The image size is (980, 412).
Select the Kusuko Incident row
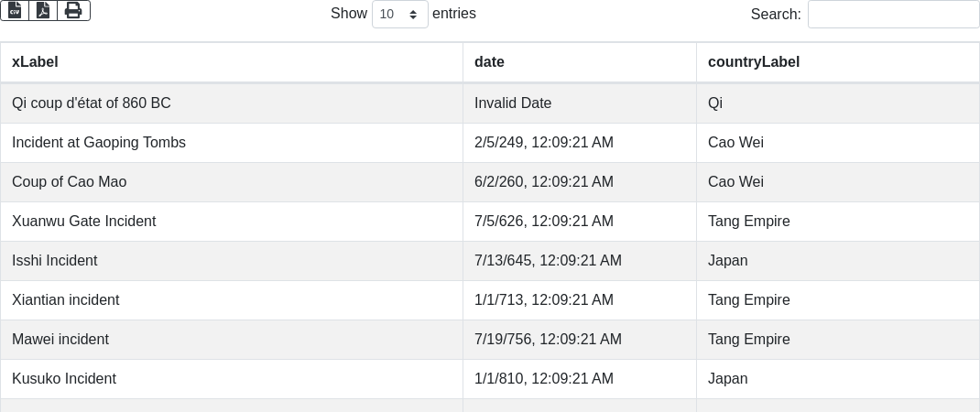coord(64,379)
